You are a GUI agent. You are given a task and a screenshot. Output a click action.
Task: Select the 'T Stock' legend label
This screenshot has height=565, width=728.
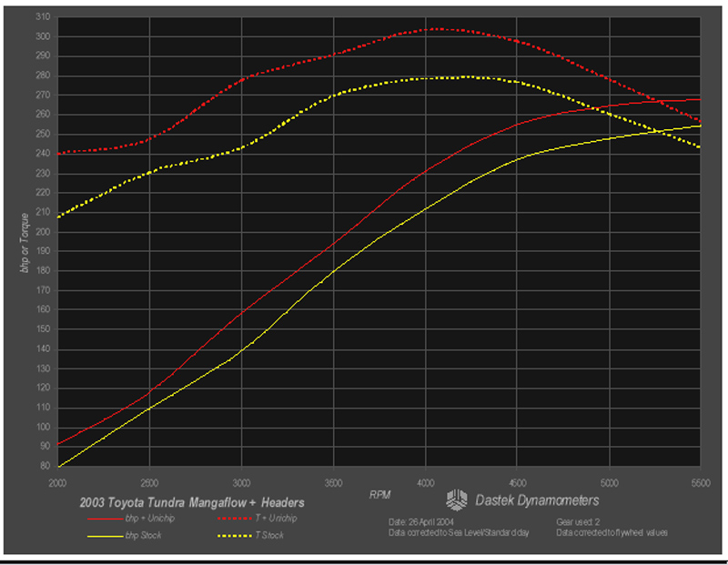(269, 535)
